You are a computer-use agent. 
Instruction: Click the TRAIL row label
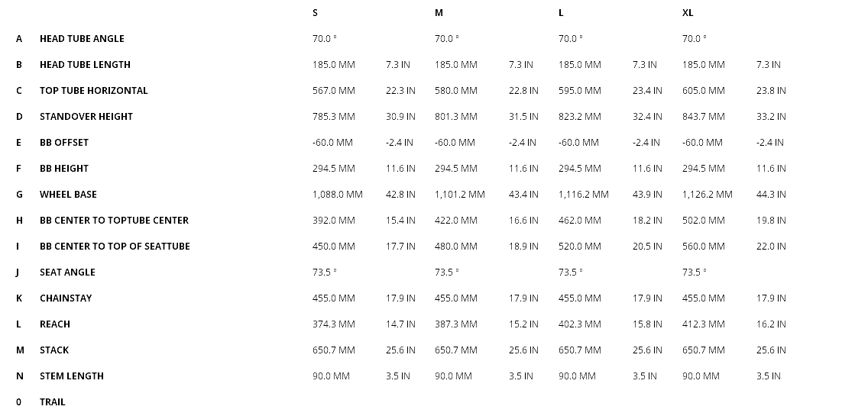(53, 402)
